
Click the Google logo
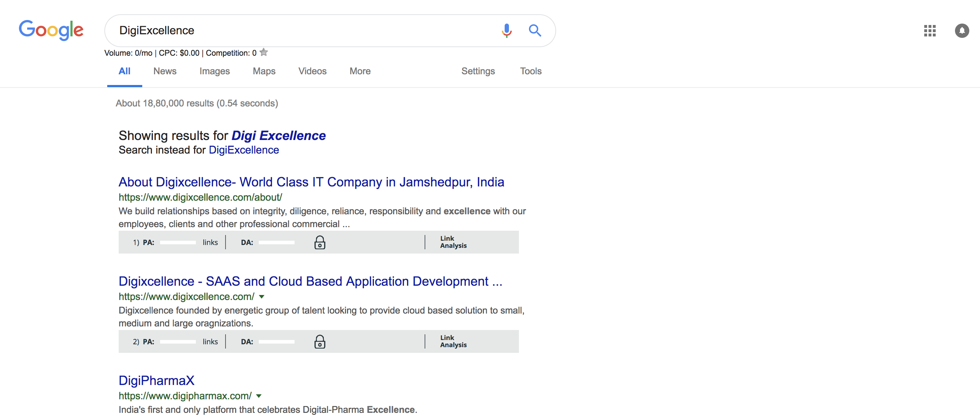pyautogui.click(x=51, y=30)
